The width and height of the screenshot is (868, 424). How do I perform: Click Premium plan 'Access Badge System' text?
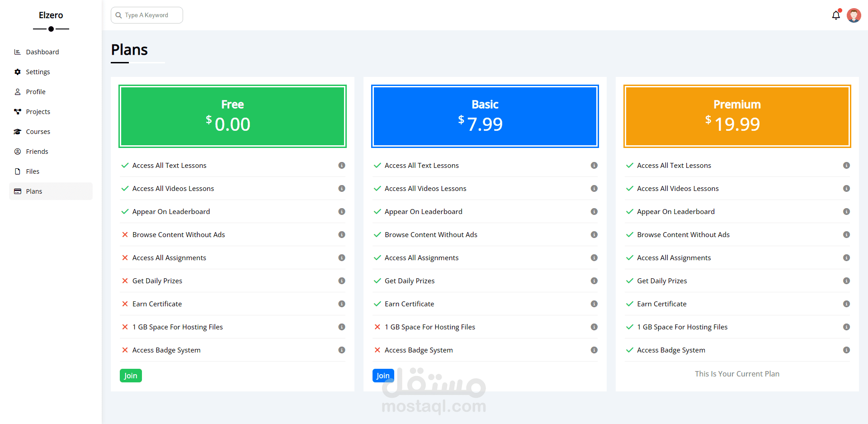[671, 350]
